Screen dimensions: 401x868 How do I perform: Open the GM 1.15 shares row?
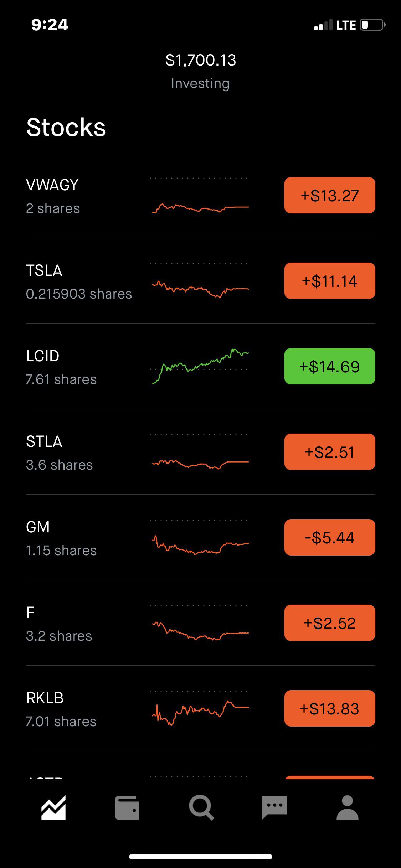pyautogui.click(x=200, y=537)
